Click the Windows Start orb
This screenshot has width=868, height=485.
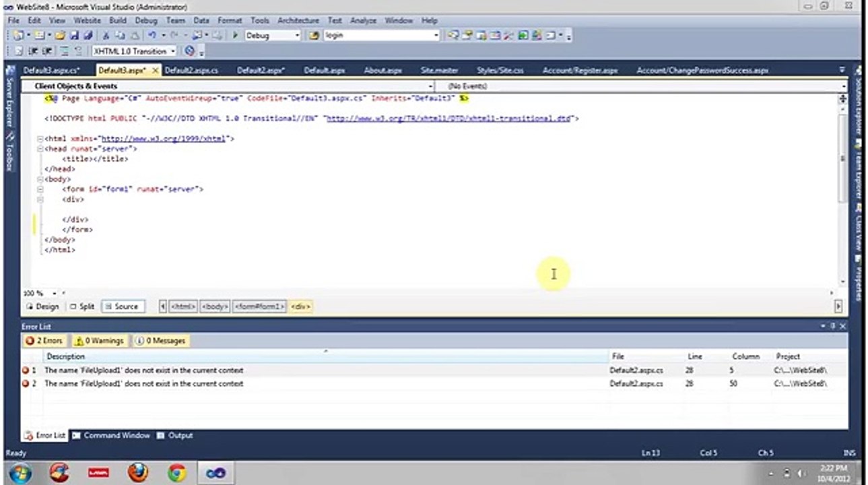coord(20,473)
